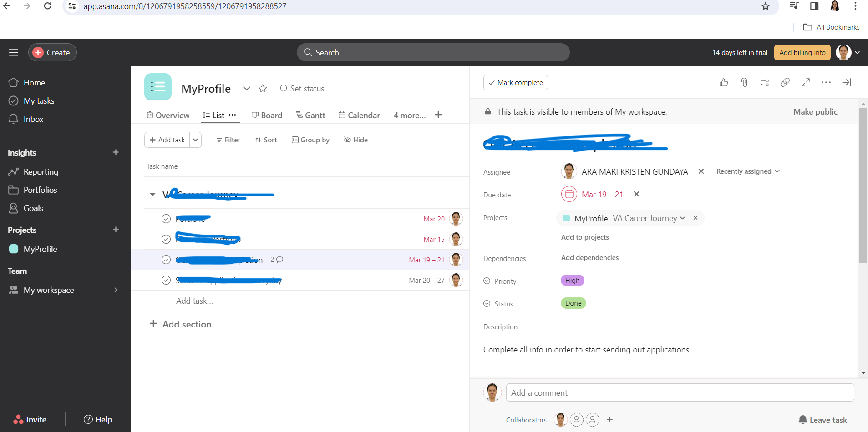Open Recently assigned dropdown

pyautogui.click(x=748, y=171)
